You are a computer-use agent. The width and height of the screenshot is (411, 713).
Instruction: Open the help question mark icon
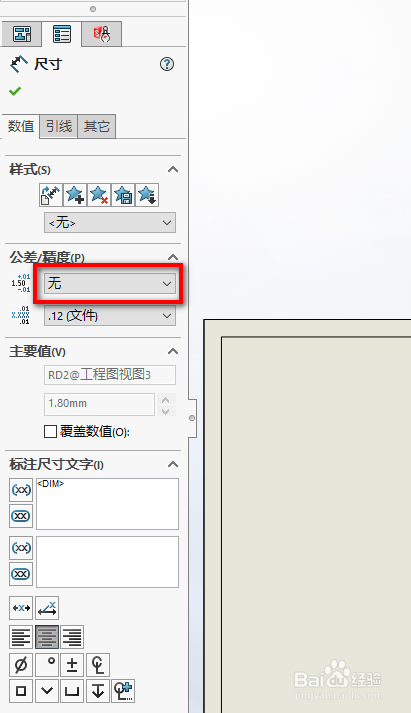167,64
